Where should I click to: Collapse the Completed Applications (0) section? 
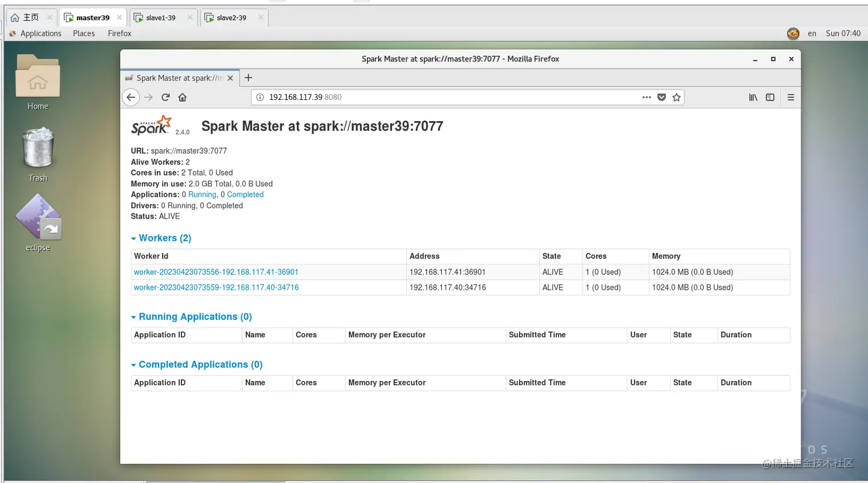[x=197, y=364]
